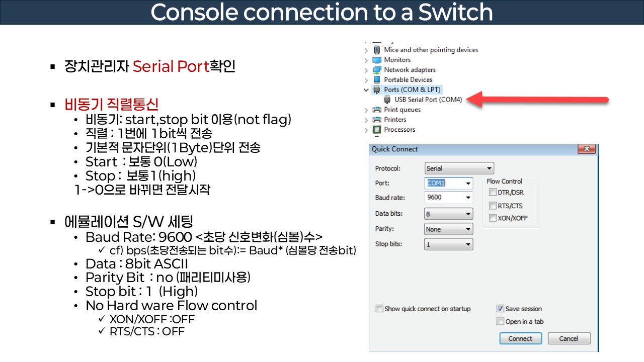
Task: Click the red '비동기 직렬통신' heading
Action: click(x=112, y=105)
